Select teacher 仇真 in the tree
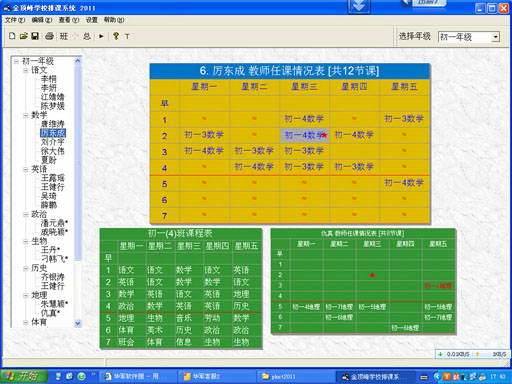Screen dimensions: 512x384 tap(50, 313)
